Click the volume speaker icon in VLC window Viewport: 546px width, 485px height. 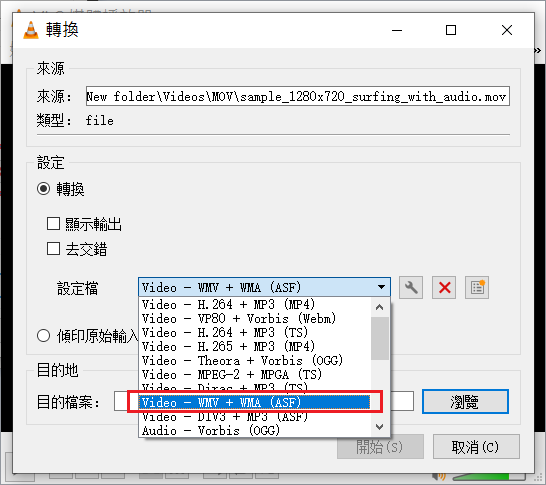pos(439,476)
